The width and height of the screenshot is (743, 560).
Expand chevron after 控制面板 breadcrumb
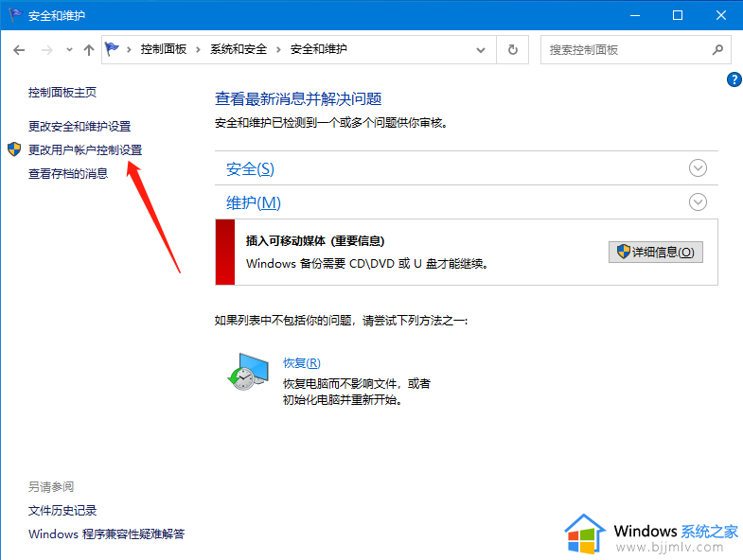point(198,49)
